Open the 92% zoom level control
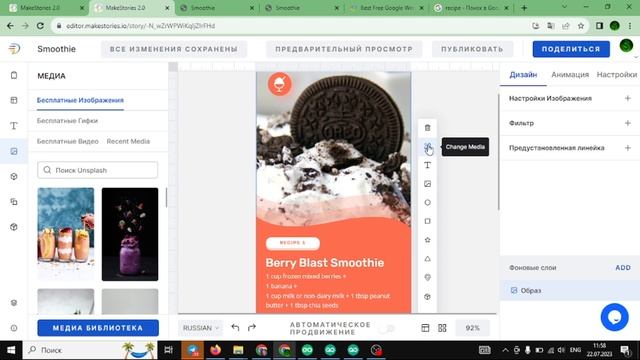This screenshot has width=640, height=360. [x=472, y=328]
